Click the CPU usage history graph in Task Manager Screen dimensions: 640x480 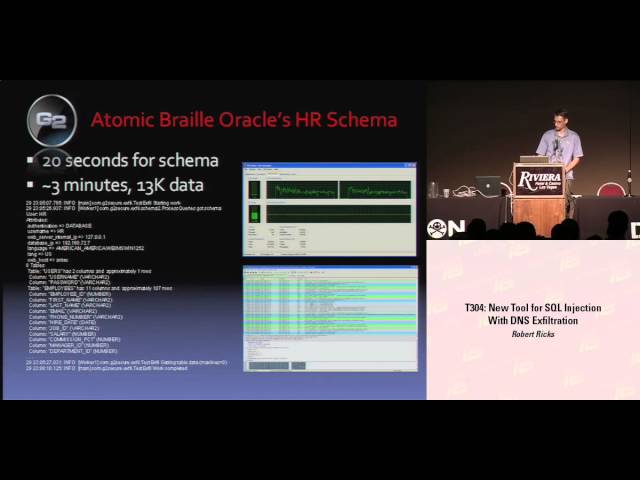(338, 190)
